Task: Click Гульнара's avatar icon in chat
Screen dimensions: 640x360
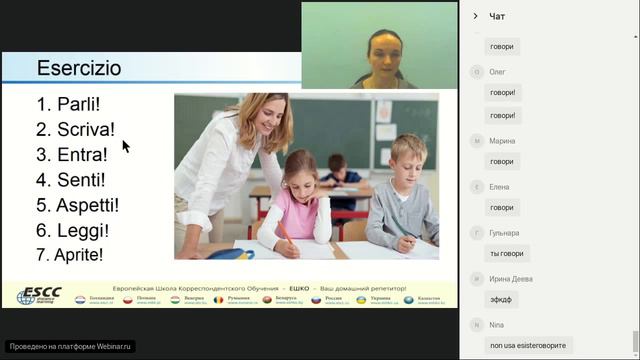Action: click(x=476, y=233)
